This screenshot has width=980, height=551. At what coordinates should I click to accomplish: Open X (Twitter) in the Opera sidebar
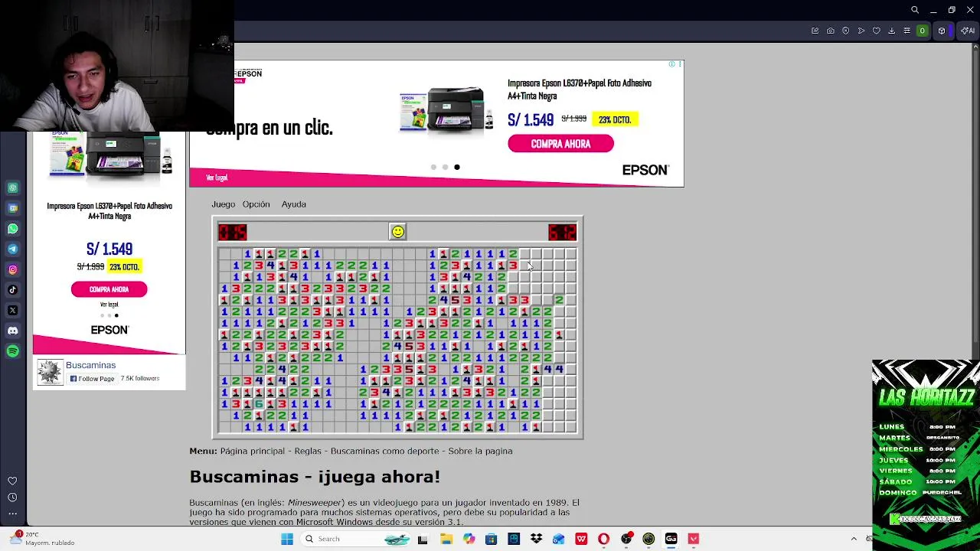point(13,310)
